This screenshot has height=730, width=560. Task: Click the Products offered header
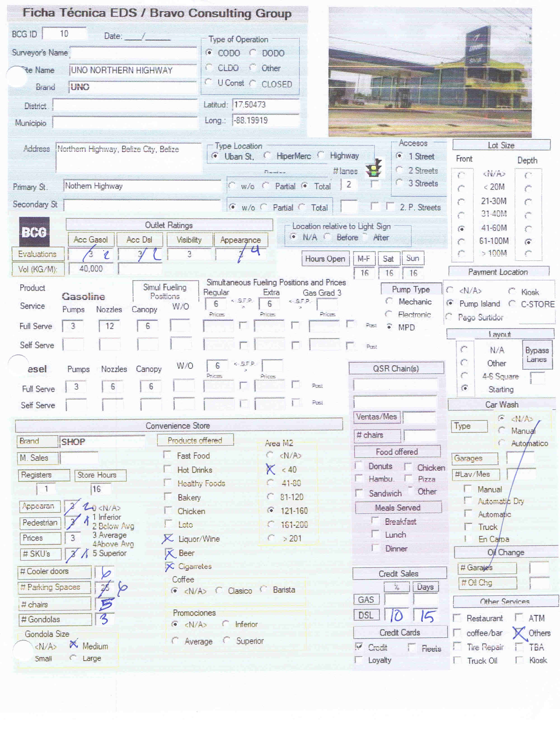[x=195, y=440]
